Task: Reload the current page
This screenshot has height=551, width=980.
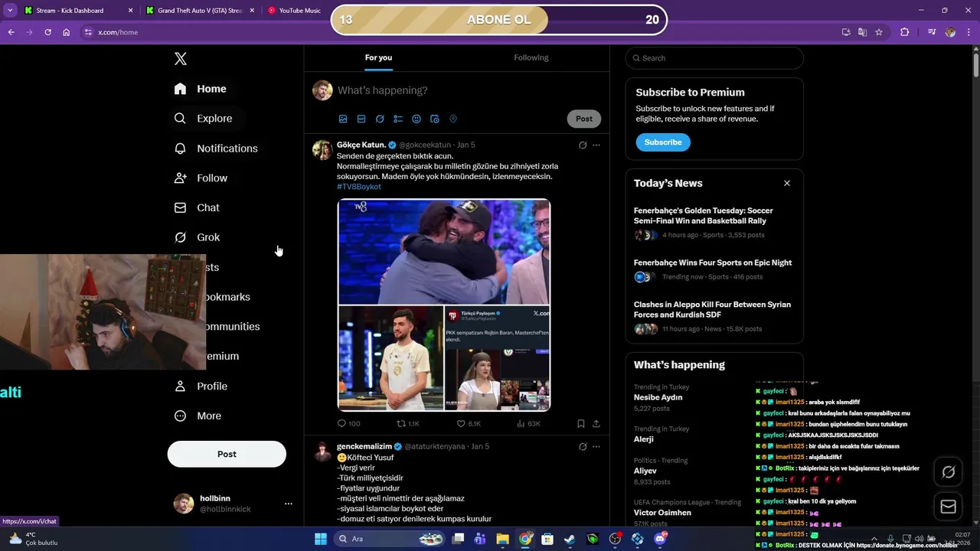Action: click(x=47, y=32)
